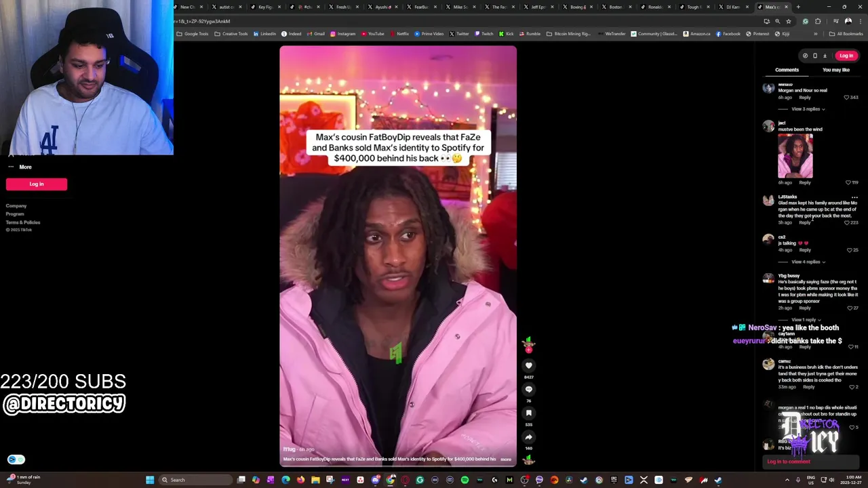
Task: Open the Amazon.ca bookmark
Action: 696,34
